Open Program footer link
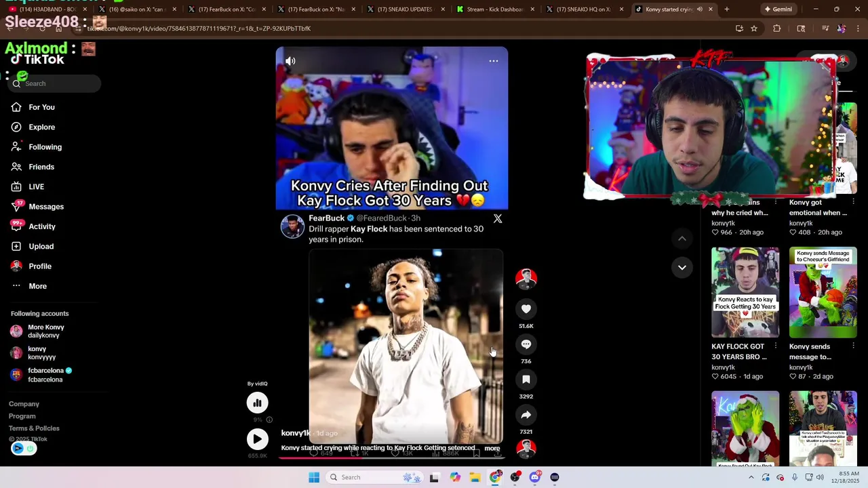 pyautogui.click(x=22, y=416)
